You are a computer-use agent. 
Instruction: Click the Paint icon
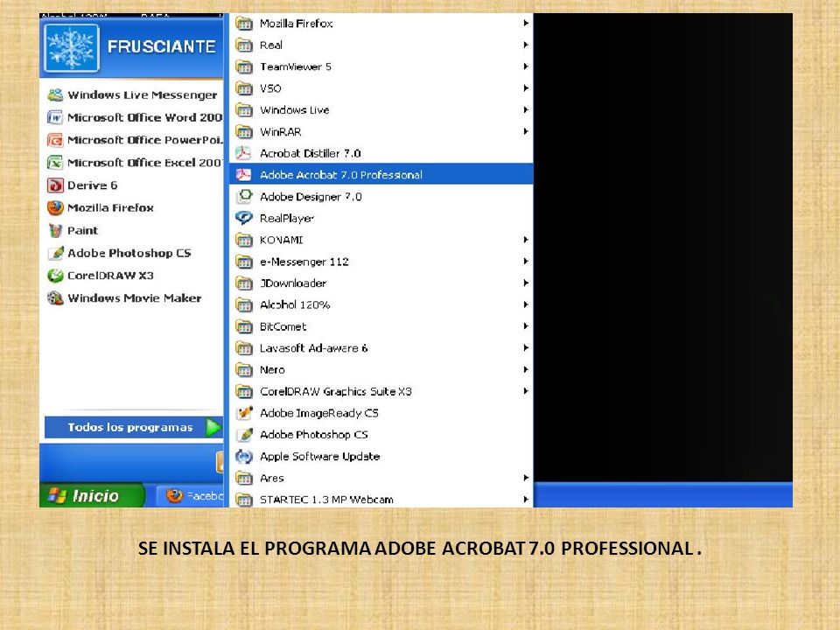click(55, 230)
